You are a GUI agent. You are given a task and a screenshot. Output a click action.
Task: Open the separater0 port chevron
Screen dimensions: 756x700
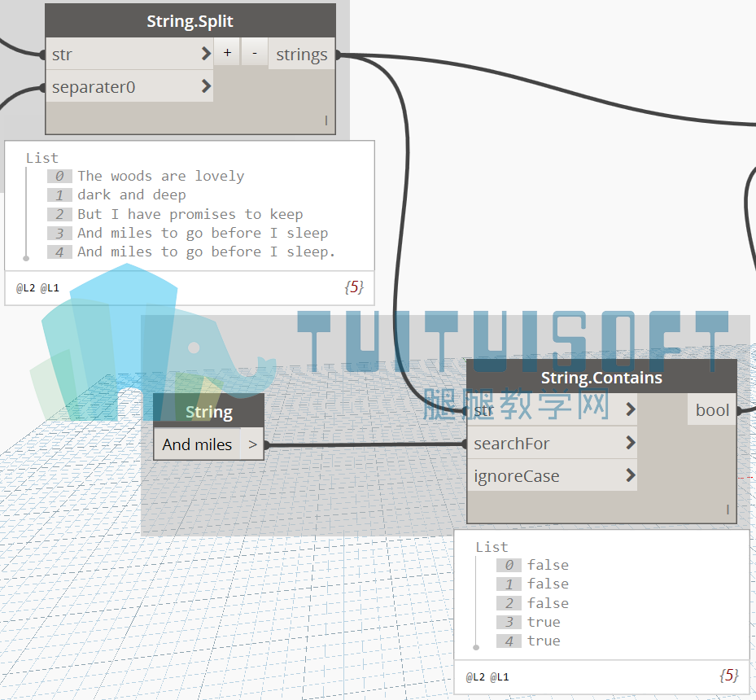pyautogui.click(x=206, y=86)
